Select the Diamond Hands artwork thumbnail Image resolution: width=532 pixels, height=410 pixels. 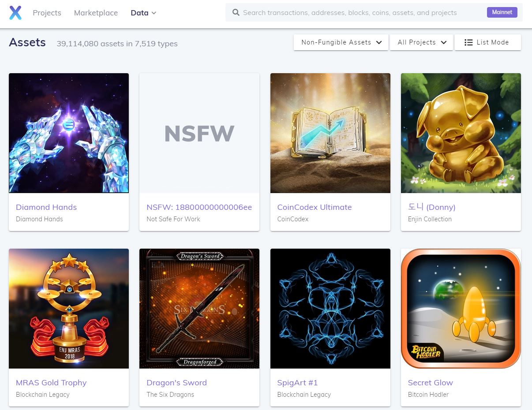coord(69,133)
